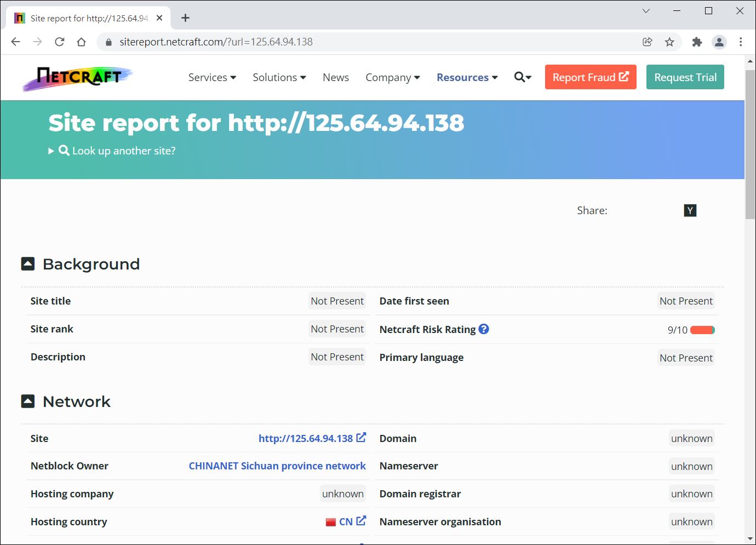
Task: Open the Services dropdown menu
Action: pyautogui.click(x=213, y=77)
